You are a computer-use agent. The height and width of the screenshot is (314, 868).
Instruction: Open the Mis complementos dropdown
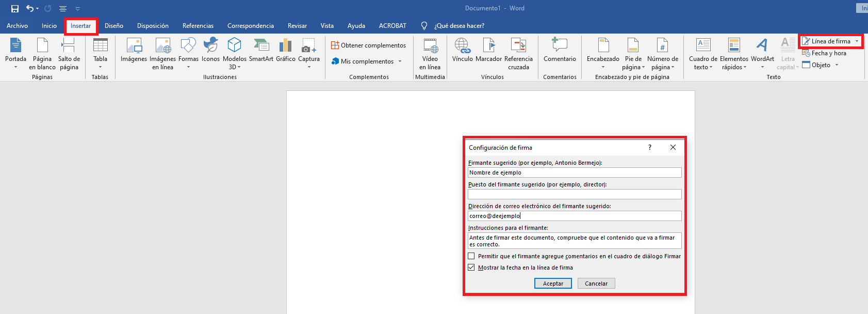coord(400,61)
